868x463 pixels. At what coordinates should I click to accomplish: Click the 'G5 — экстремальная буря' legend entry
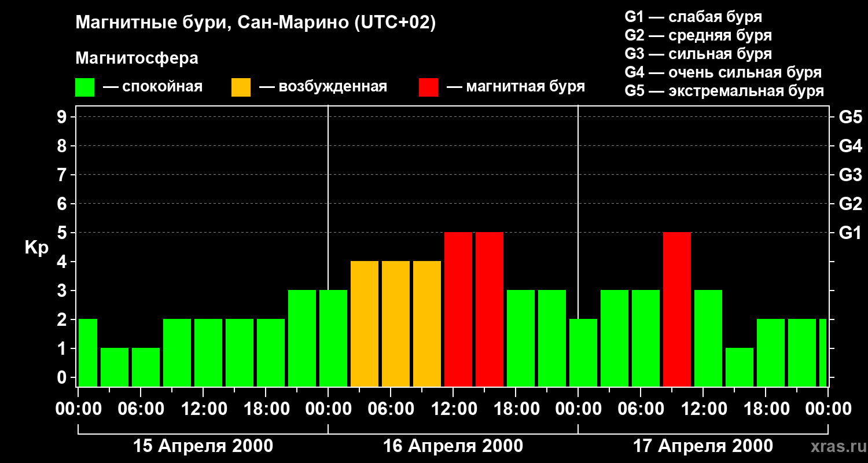point(724,91)
